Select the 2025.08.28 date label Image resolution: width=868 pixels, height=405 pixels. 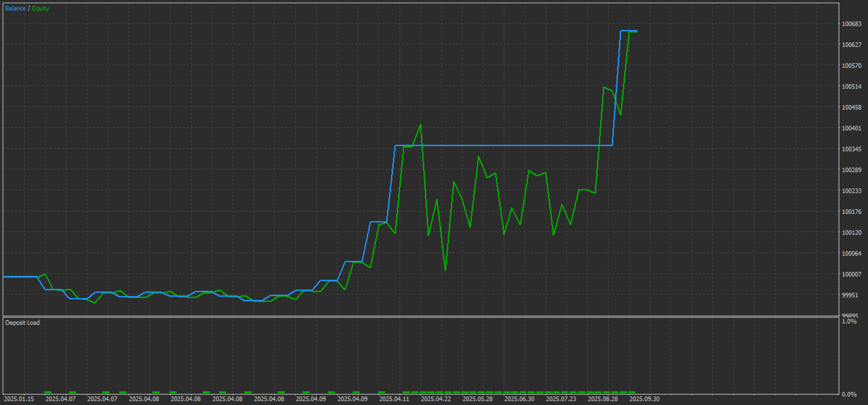click(x=603, y=398)
